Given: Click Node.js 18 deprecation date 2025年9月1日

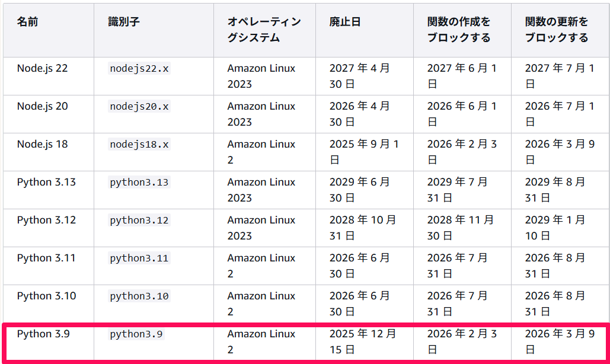Looking at the screenshot, I should (x=364, y=152).
